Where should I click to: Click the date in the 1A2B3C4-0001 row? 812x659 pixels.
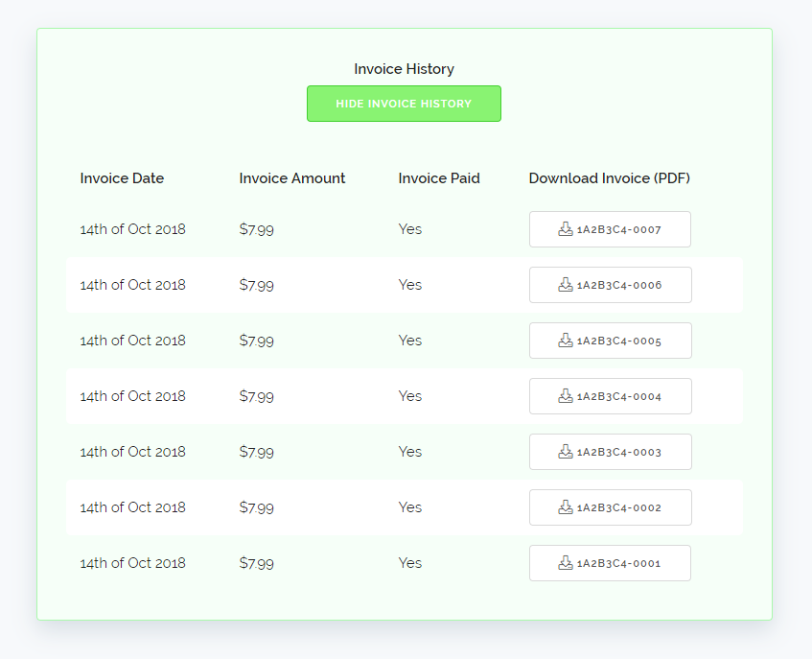[x=132, y=563]
